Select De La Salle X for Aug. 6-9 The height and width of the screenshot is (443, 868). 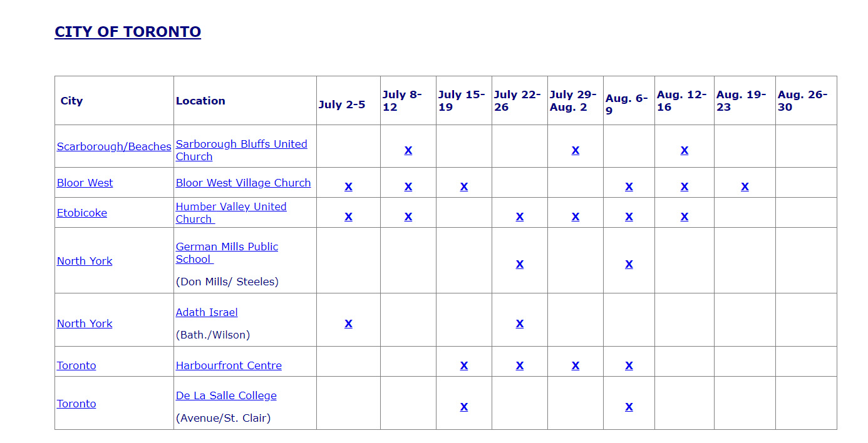[629, 407]
